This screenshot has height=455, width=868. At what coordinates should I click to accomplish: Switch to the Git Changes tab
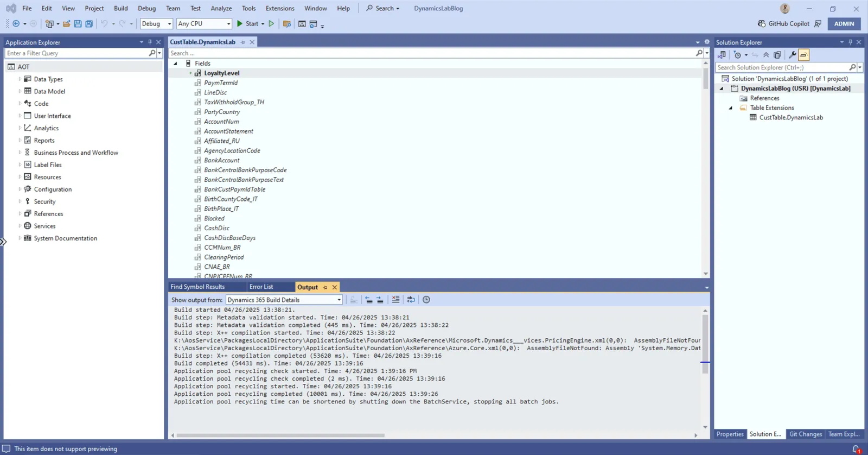pos(806,434)
